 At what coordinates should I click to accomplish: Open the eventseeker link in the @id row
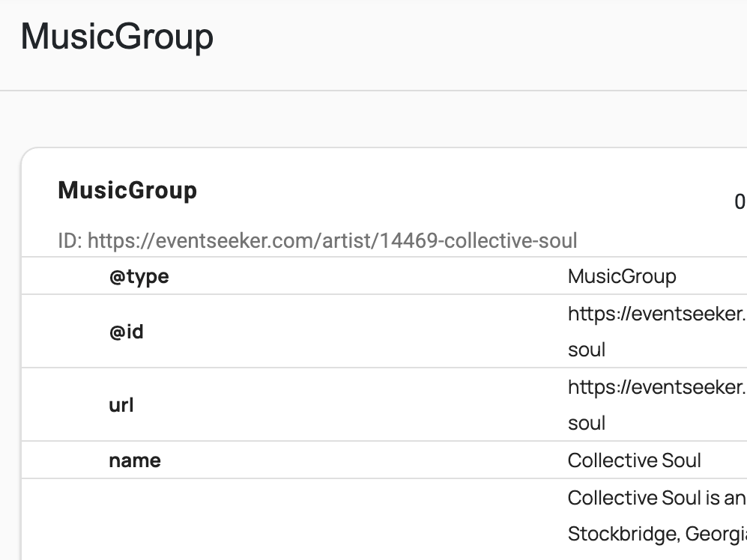coord(656,314)
